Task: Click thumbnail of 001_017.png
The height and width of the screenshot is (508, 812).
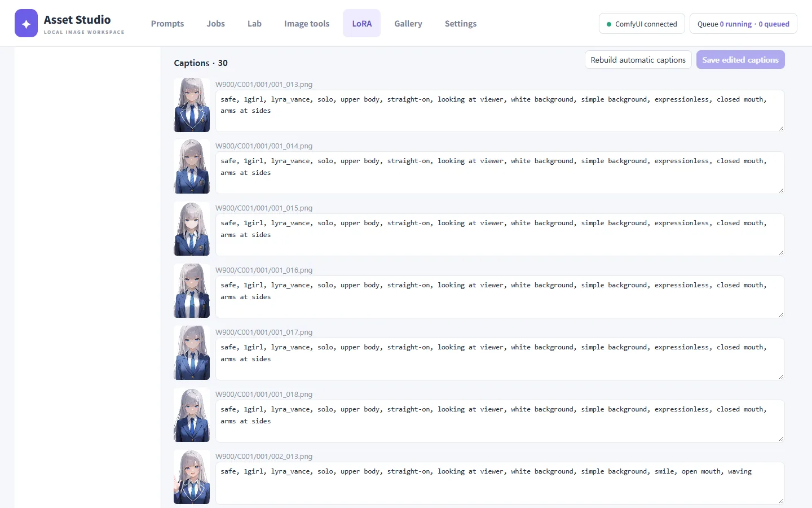Action: pyautogui.click(x=192, y=353)
